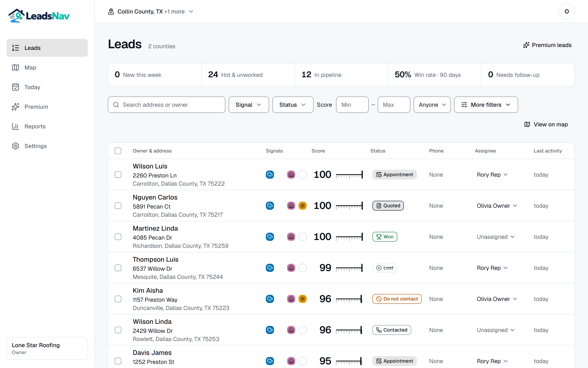Screen dimensions: 588x368
Task: Open the Status filter dropdown
Action: [x=293, y=105]
